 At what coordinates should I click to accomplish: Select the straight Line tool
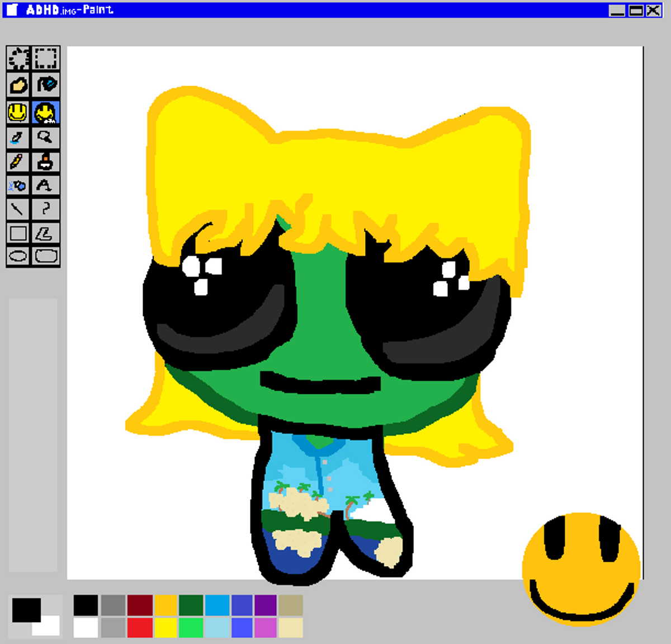[18, 209]
